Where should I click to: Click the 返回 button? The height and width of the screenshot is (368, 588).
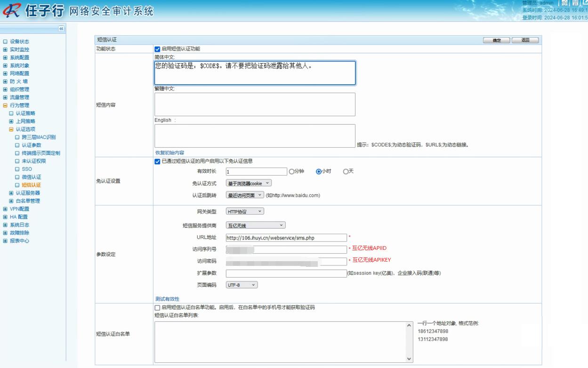point(525,40)
